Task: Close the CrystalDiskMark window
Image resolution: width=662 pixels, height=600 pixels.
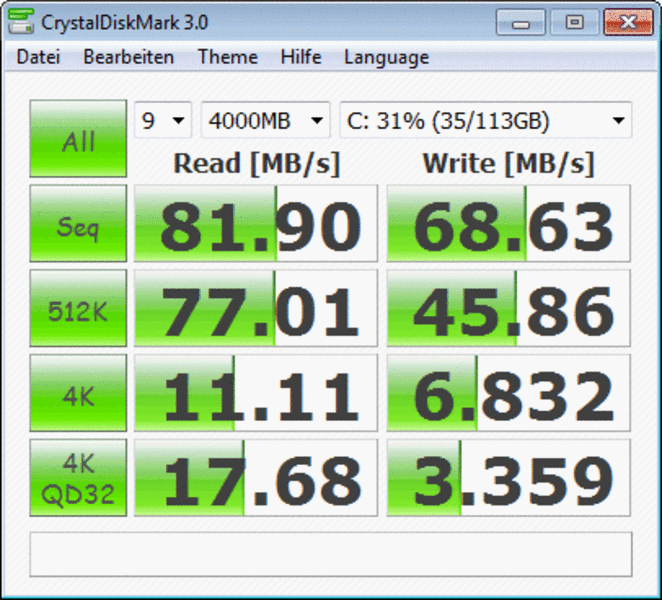Action: click(x=629, y=22)
